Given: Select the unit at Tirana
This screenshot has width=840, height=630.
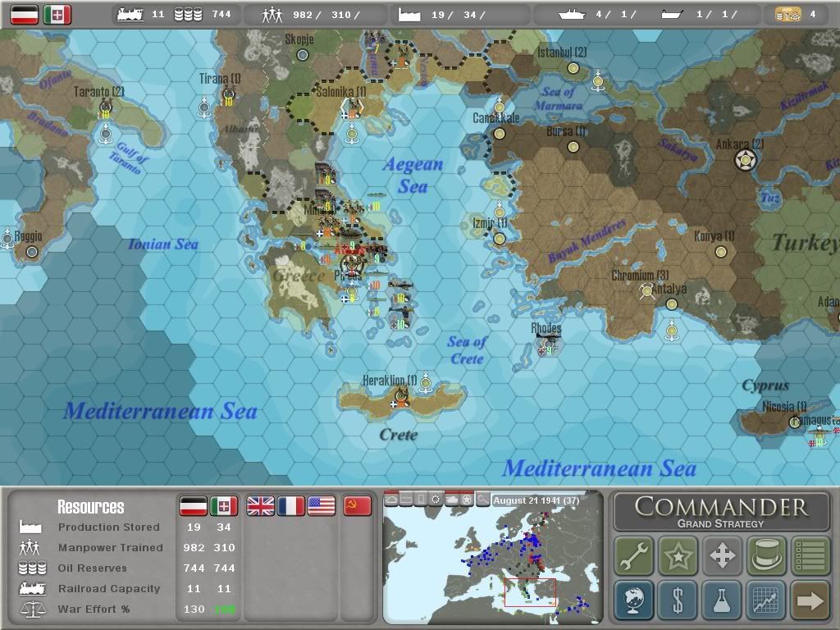Looking at the screenshot, I should (229, 97).
